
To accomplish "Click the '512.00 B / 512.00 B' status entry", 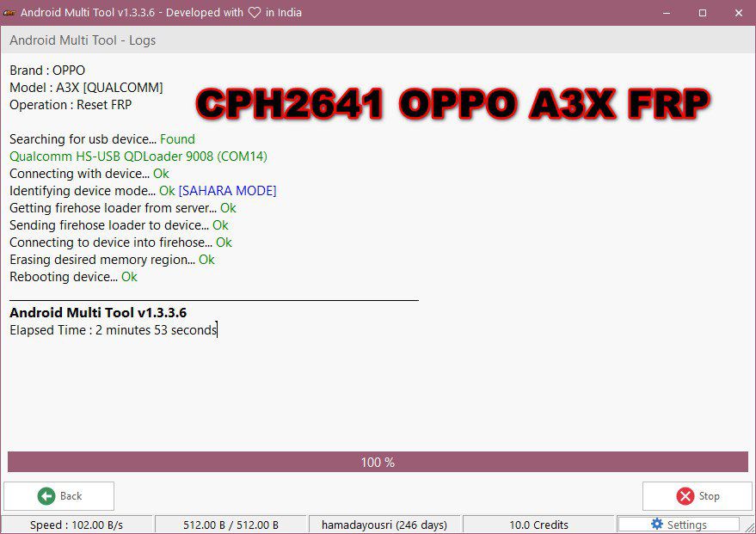I will [230, 525].
